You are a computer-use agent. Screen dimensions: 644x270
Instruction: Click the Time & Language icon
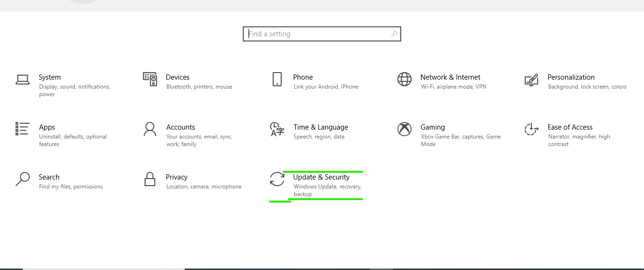[x=277, y=129]
